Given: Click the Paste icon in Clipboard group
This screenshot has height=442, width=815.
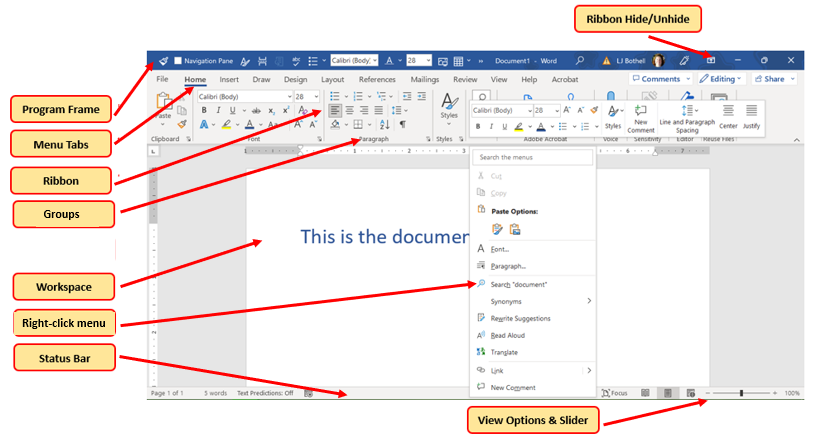Looking at the screenshot, I should tap(165, 106).
